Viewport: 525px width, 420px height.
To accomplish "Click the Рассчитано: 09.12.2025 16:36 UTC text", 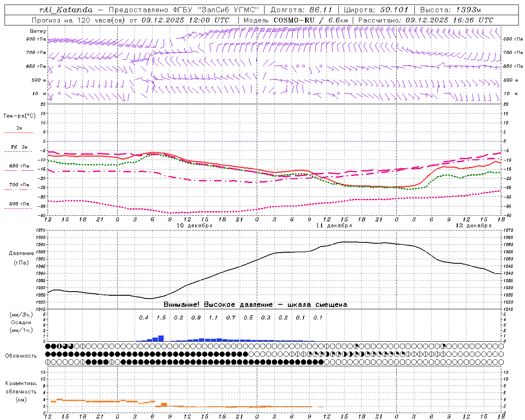I will pyautogui.click(x=426, y=20).
